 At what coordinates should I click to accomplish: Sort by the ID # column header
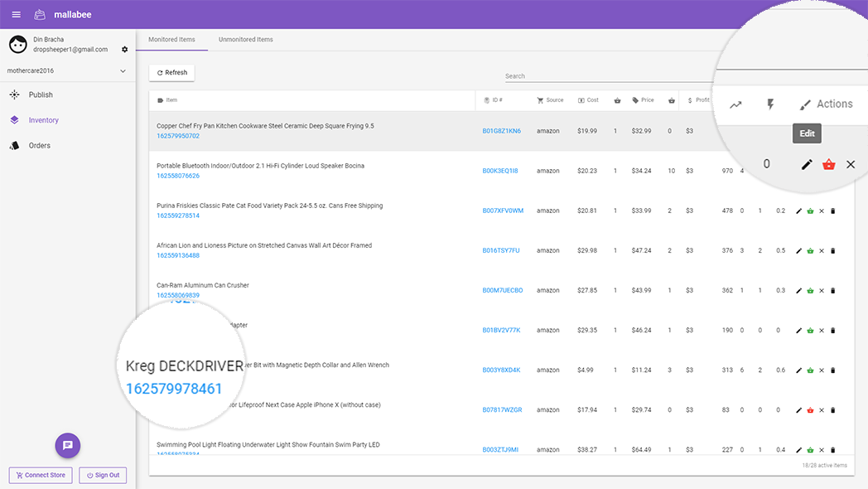[x=494, y=100]
